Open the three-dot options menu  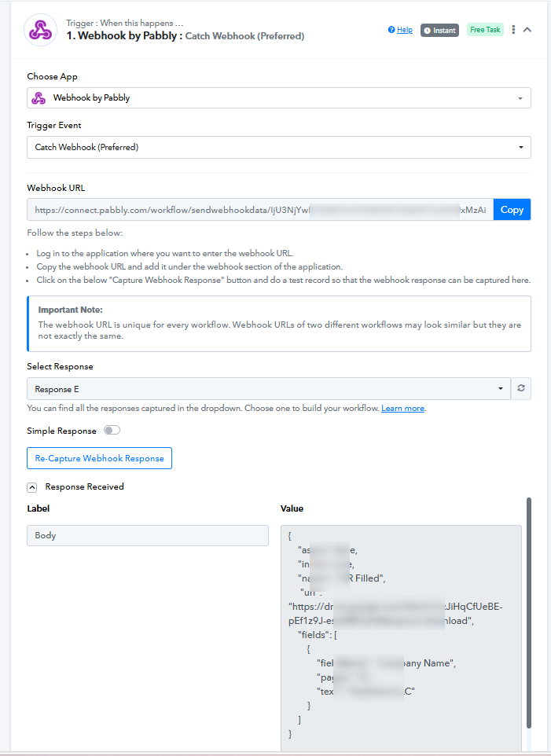tap(513, 30)
